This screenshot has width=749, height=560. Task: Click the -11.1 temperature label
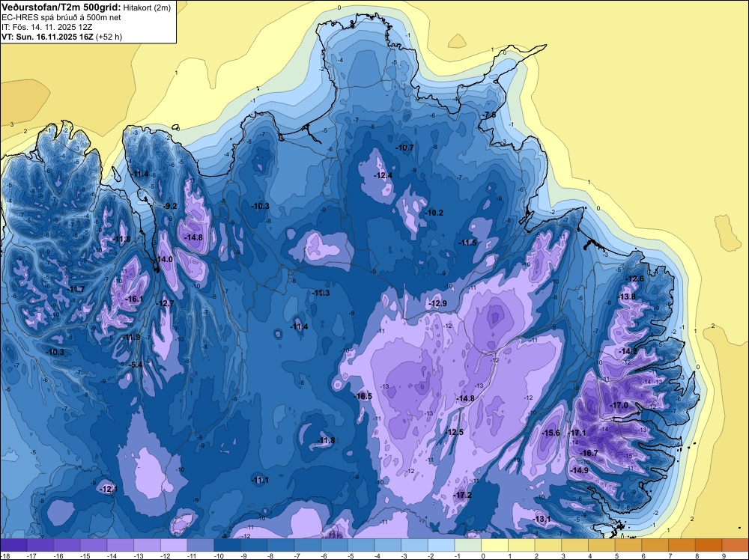pos(261,480)
